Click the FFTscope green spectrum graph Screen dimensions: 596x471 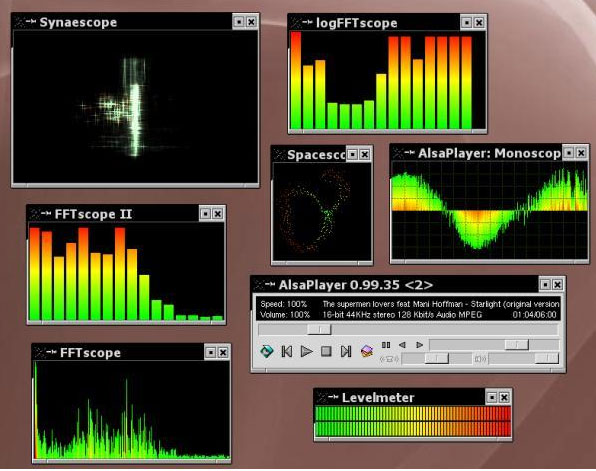click(x=132, y=410)
